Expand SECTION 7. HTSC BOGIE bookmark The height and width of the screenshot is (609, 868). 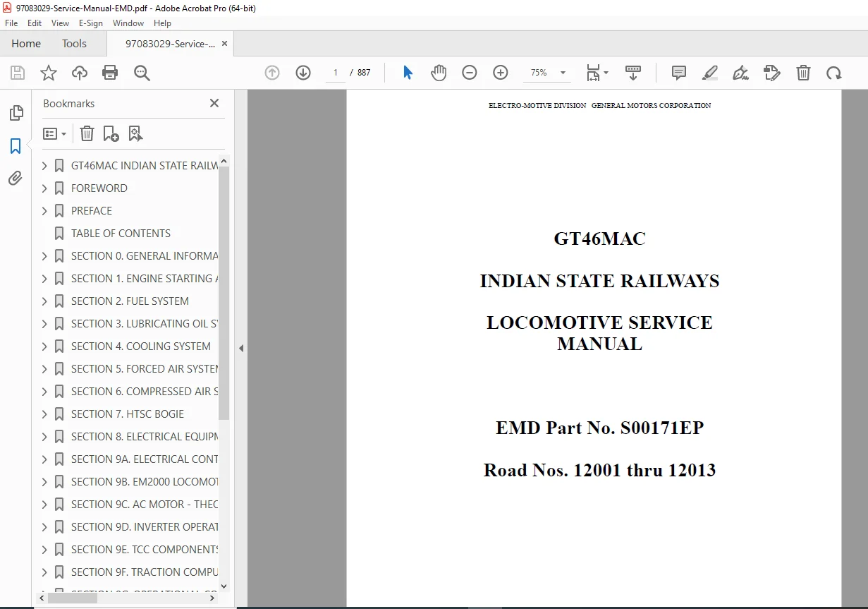pos(44,414)
